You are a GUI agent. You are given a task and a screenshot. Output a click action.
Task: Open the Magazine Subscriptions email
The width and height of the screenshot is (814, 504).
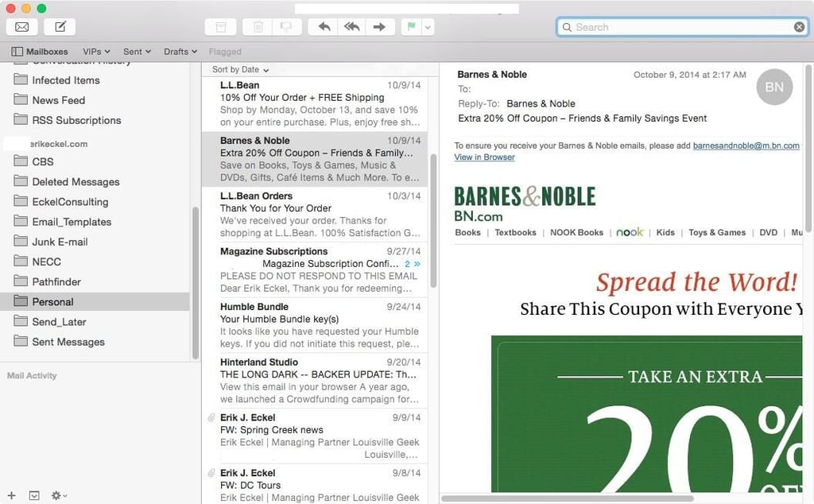click(x=315, y=270)
